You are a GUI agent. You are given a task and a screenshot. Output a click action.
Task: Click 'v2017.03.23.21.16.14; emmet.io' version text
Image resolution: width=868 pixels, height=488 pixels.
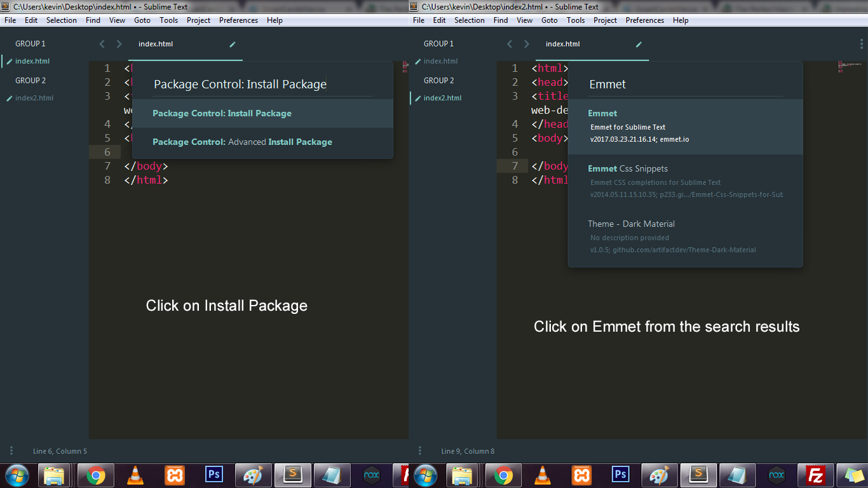(x=639, y=139)
